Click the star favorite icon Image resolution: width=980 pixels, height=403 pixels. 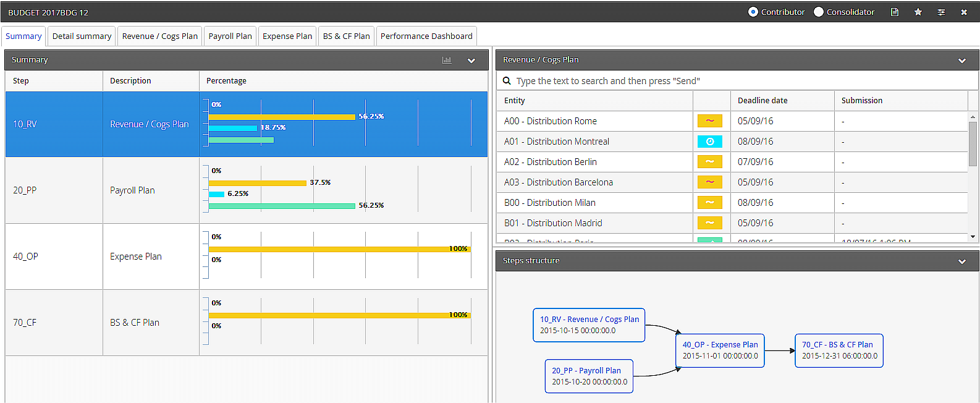[x=918, y=12]
